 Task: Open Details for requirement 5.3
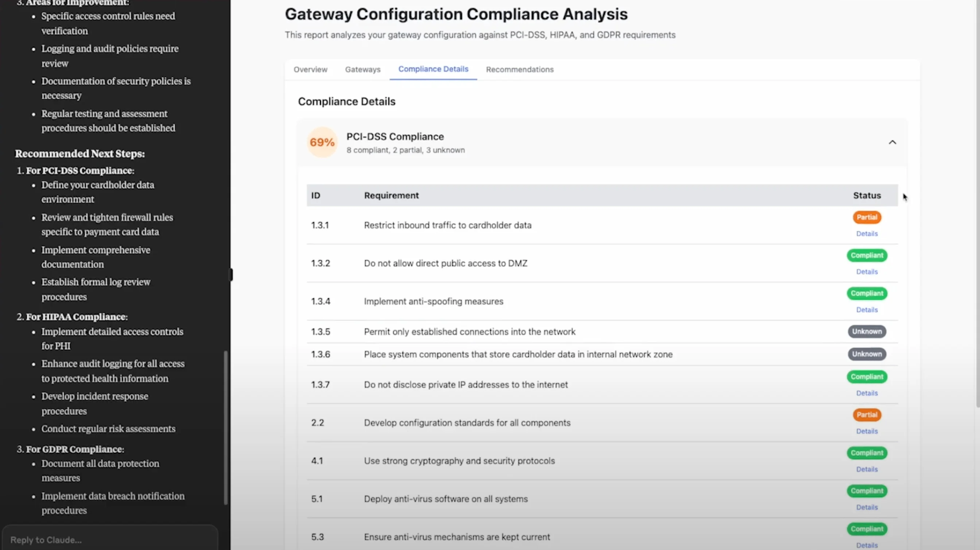(x=867, y=545)
